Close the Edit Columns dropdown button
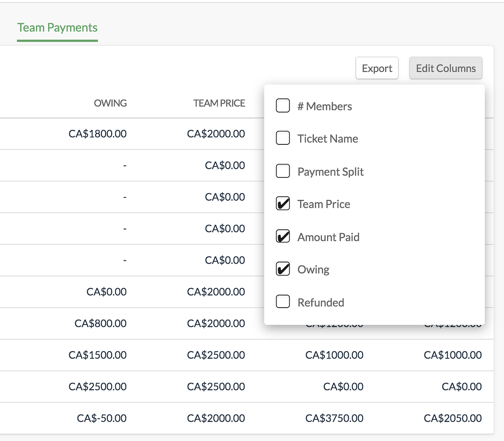The width and height of the screenshot is (504, 441). pos(445,68)
